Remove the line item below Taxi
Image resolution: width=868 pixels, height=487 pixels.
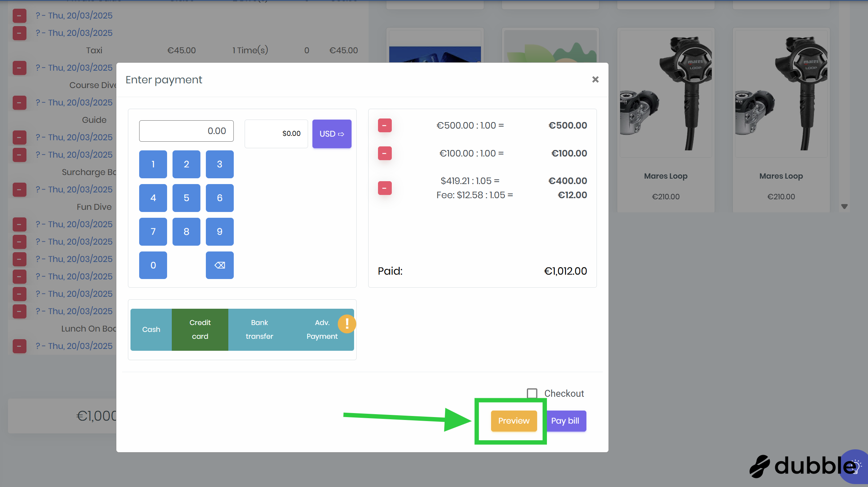tap(19, 68)
